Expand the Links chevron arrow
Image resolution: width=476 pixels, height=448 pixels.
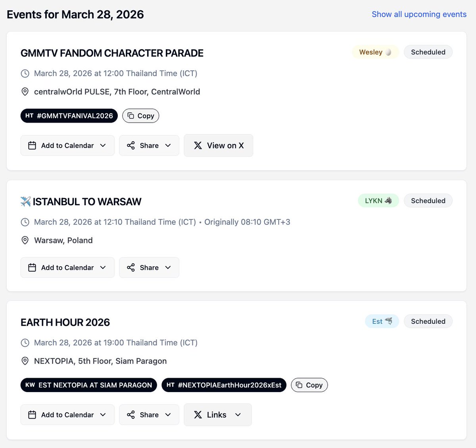coord(238,415)
